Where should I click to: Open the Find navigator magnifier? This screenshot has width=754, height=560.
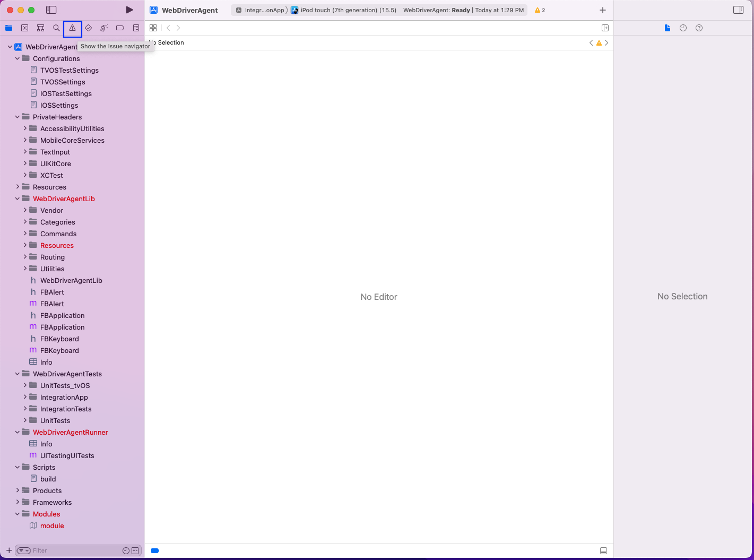click(x=56, y=28)
